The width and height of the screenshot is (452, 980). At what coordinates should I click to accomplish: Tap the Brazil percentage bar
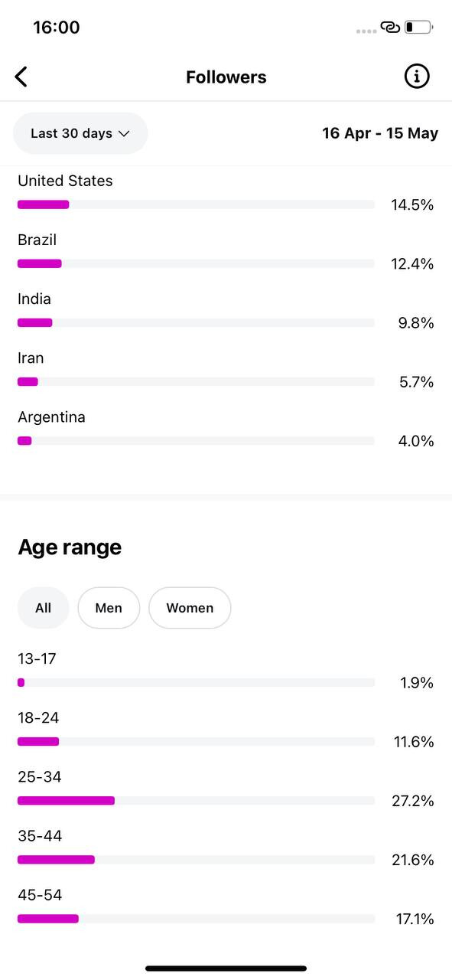coord(196,263)
